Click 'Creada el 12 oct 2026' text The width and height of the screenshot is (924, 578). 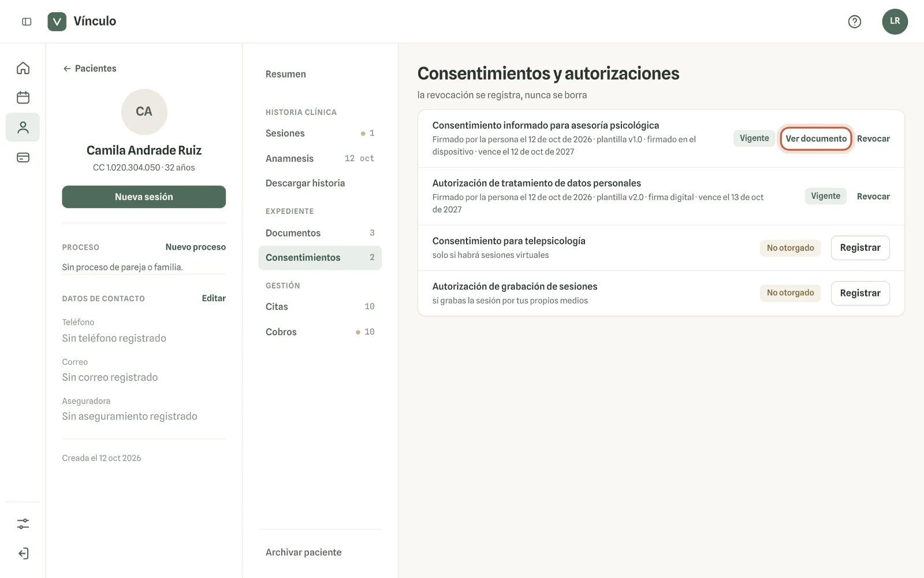(x=102, y=458)
